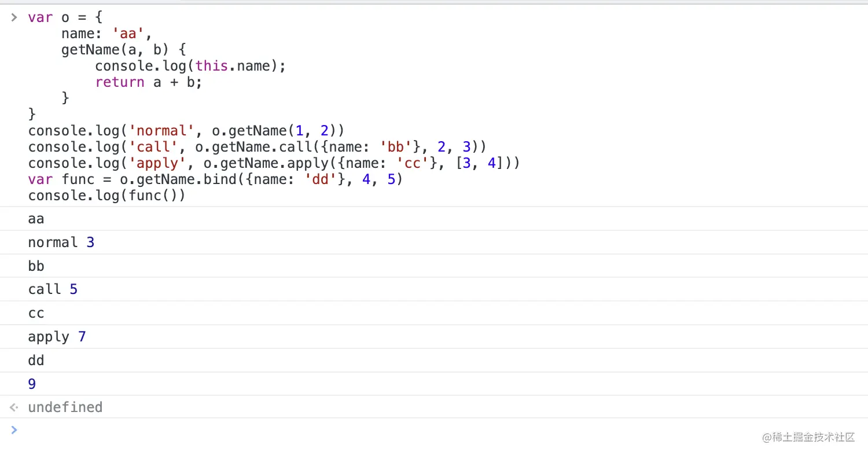Click the console.log('apply' ...) code line
The height and width of the screenshot is (456, 868).
[274, 163]
